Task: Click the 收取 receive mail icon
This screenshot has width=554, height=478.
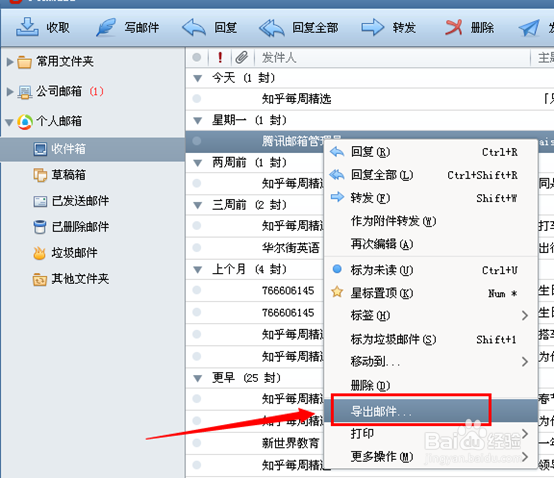Action: 27,27
